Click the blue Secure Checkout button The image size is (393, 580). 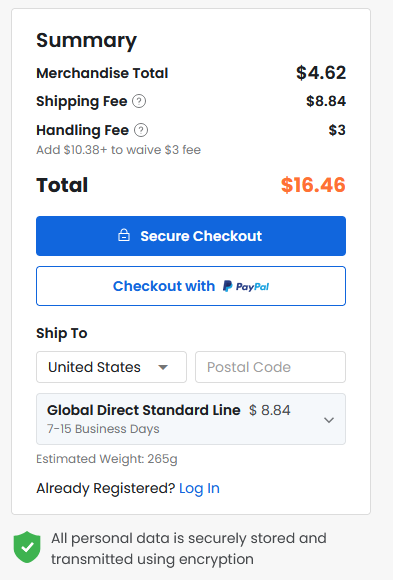tap(191, 236)
